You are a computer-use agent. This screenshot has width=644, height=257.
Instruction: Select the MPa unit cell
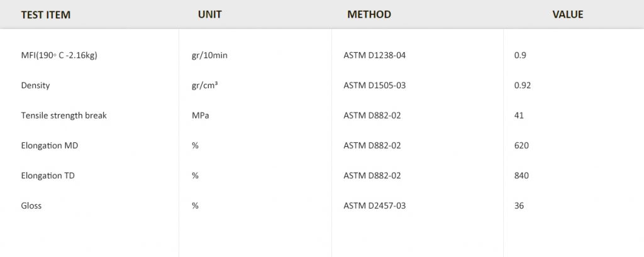click(x=201, y=115)
